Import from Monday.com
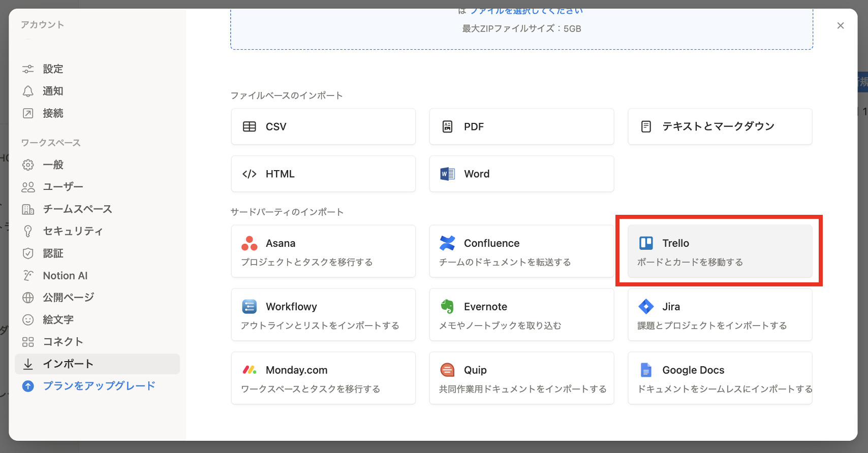The height and width of the screenshot is (453, 868). coord(323,378)
